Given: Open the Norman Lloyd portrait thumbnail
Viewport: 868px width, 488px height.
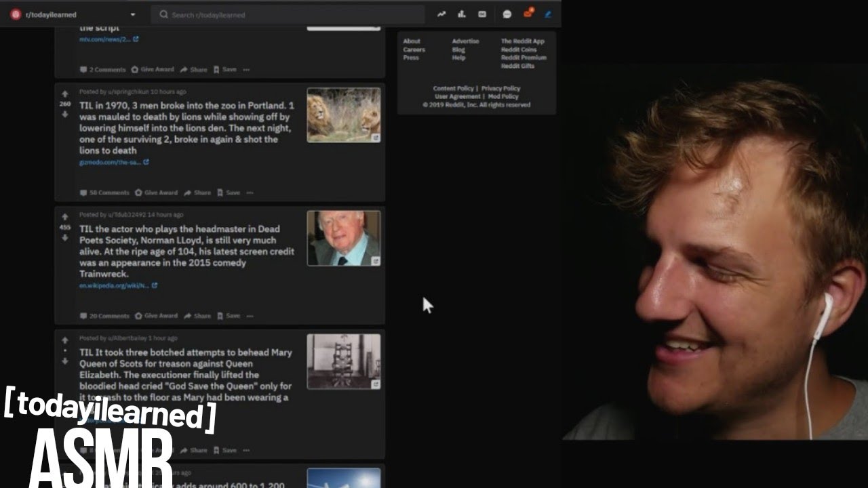Looking at the screenshot, I should pyautogui.click(x=344, y=239).
